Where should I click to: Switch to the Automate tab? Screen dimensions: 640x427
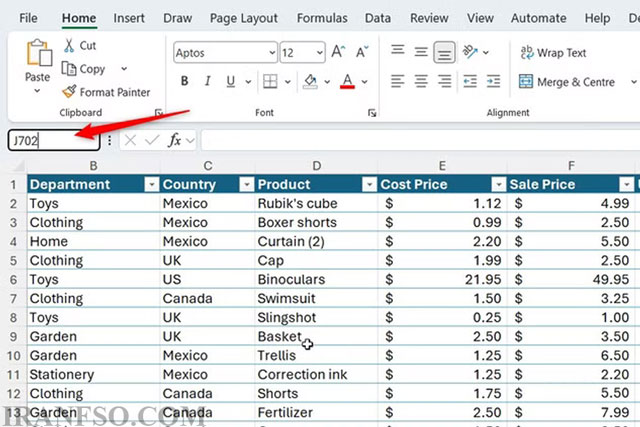coord(538,18)
